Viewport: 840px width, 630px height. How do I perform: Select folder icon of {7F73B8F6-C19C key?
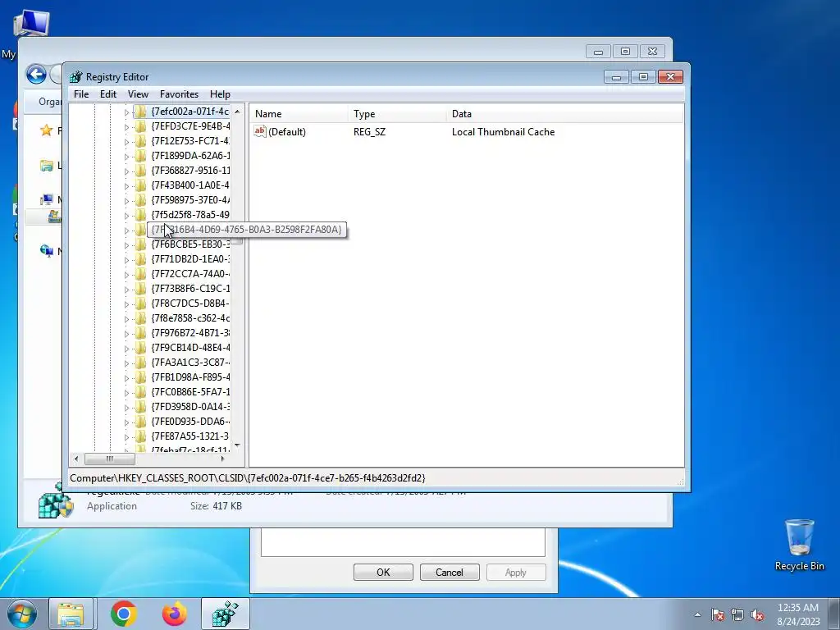click(x=140, y=289)
